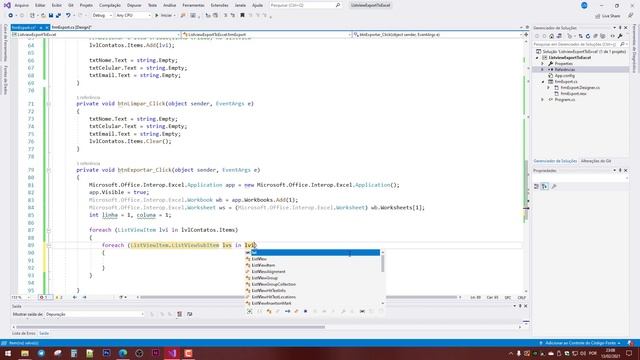Viewport: 640px width, 360px height.
Task: Open the ListviewExportToExcel project navigation dropdown
Action: pyautogui.click(x=96, y=35)
